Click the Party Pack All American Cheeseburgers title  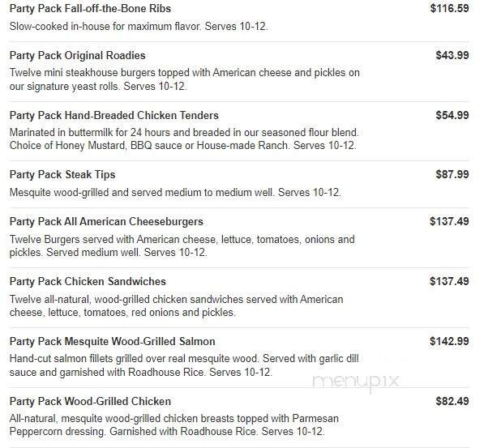click(x=106, y=222)
